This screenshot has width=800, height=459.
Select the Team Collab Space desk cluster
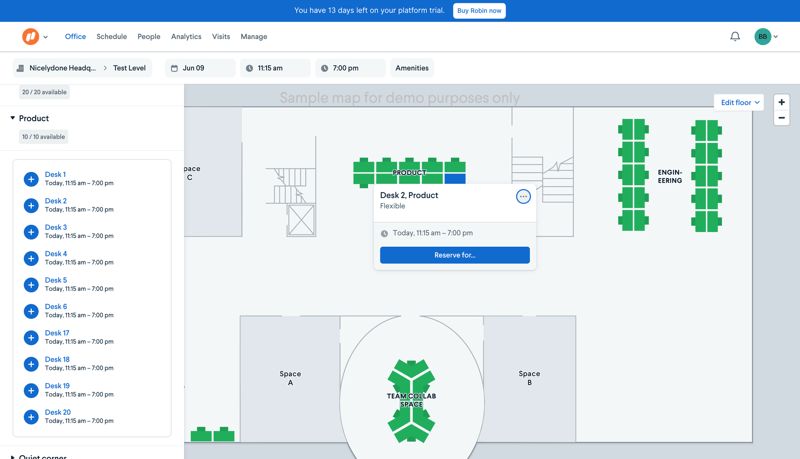(x=411, y=400)
